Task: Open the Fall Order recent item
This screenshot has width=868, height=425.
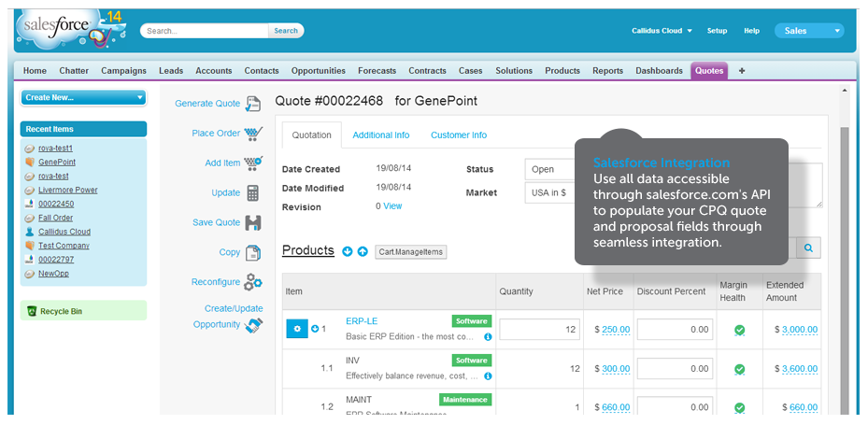Action: tap(55, 218)
